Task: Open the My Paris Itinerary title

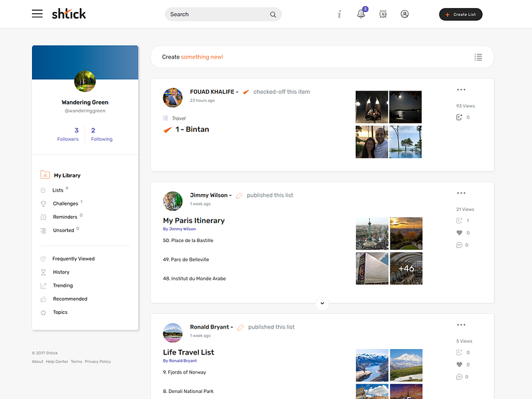Action: [194, 221]
